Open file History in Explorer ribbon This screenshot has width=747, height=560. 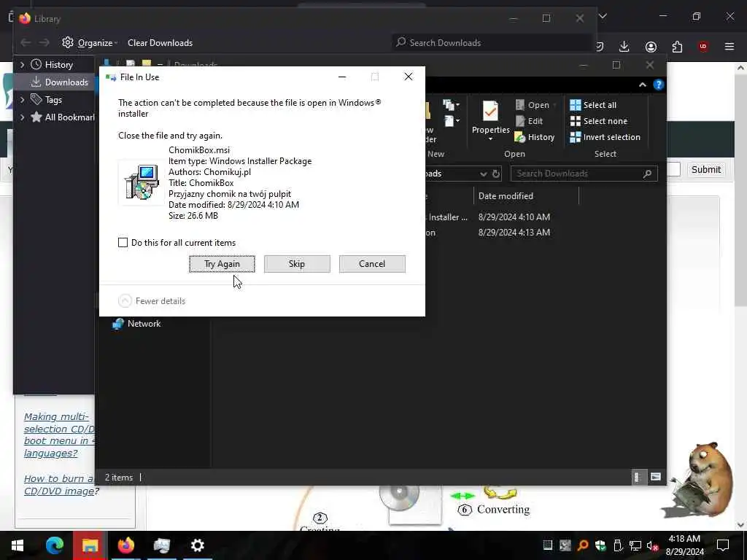tap(535, 137)
